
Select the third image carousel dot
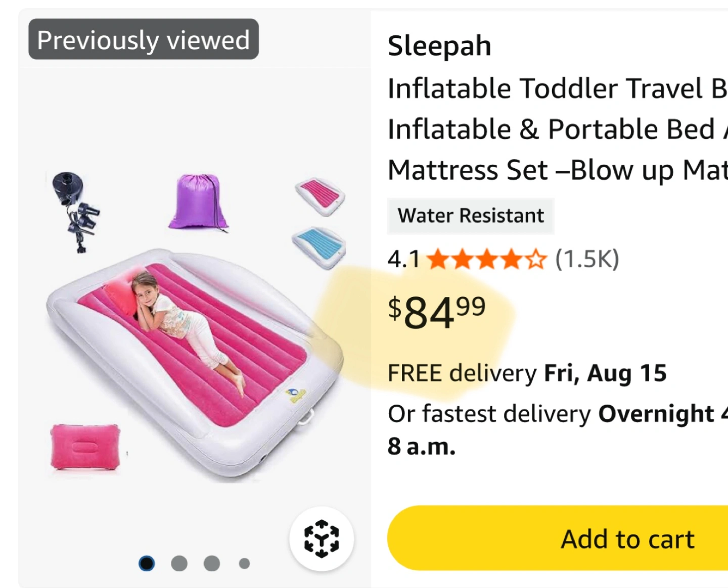[x=212, y=563]
